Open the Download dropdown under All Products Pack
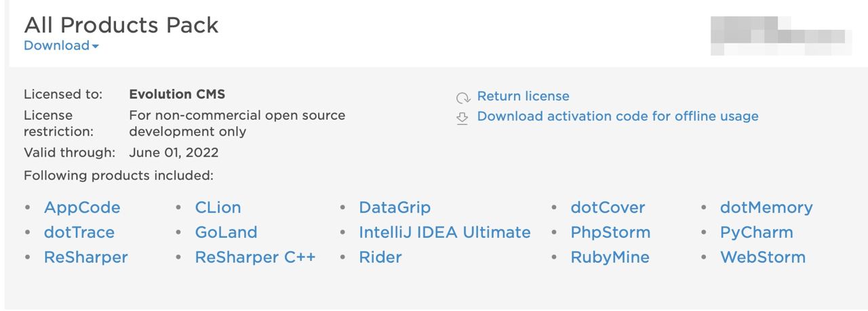The height and width of the screenshot is (311, 868). point(61,45)
